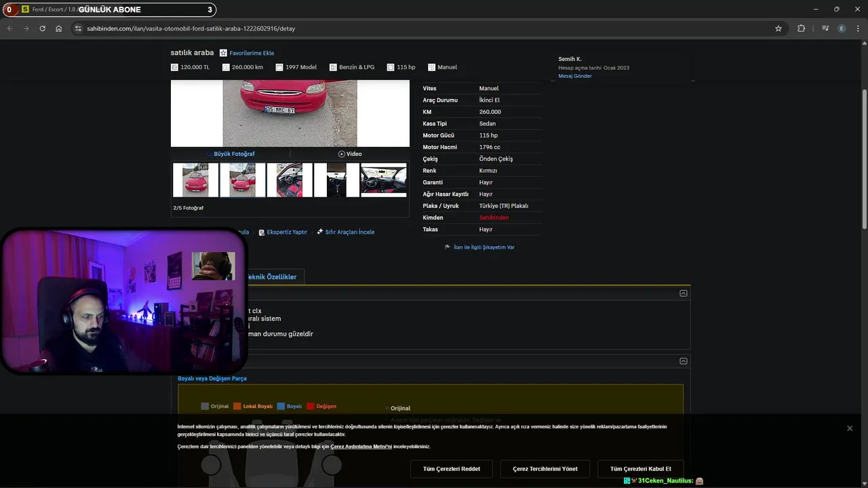Click the Boyalı veya Değişen Parça heading
Image resolution: width=868 pixels, height=488 pixels.
212,378
